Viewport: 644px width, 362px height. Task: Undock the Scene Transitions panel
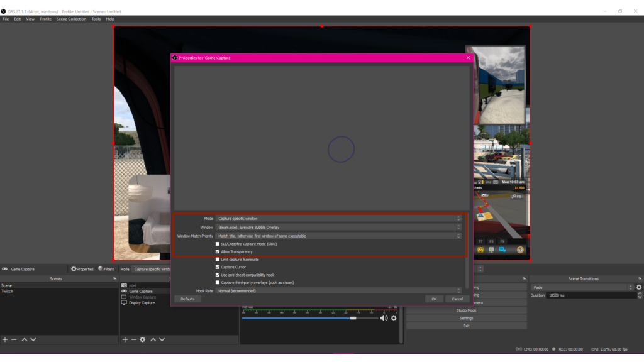640,278
